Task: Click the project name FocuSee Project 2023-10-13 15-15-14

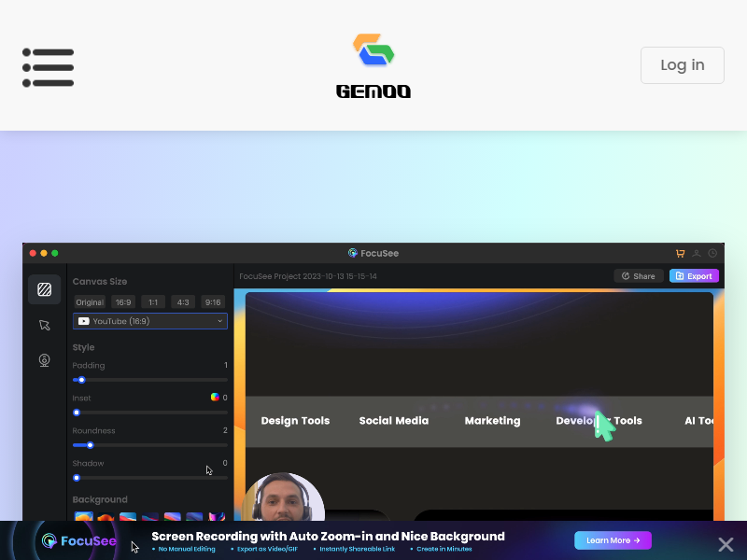Action: tap(308, 276)
